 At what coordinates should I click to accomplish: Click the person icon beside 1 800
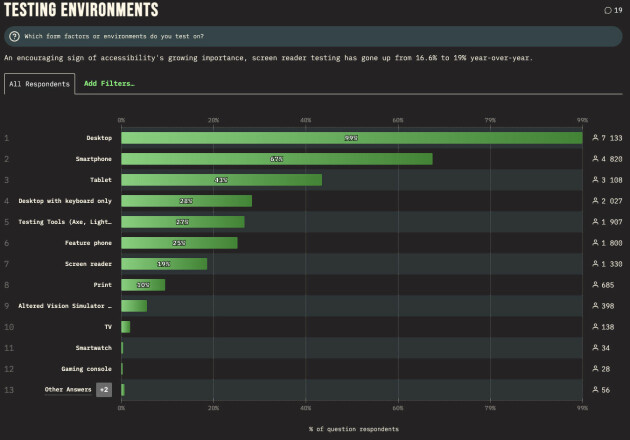595,243
